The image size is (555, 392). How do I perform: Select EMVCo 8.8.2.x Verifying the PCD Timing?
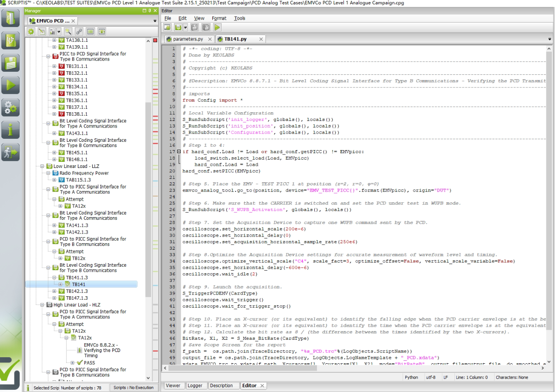click(x=102, y=350)
